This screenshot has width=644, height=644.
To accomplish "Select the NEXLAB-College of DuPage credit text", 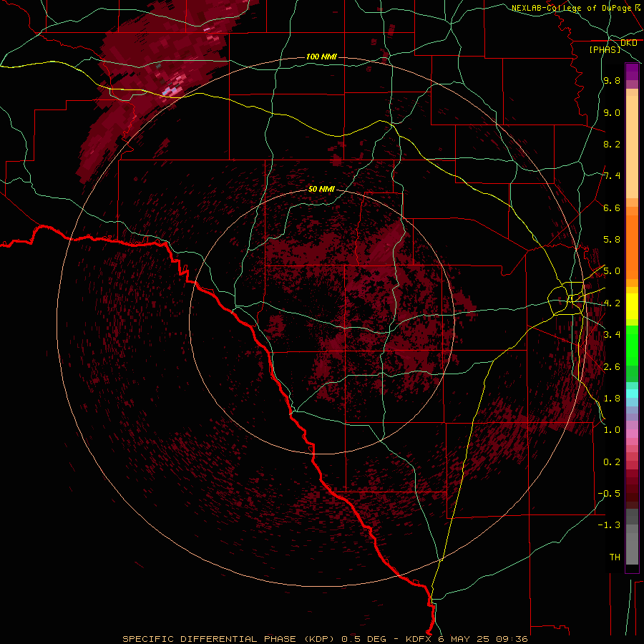I will [572, 8].
